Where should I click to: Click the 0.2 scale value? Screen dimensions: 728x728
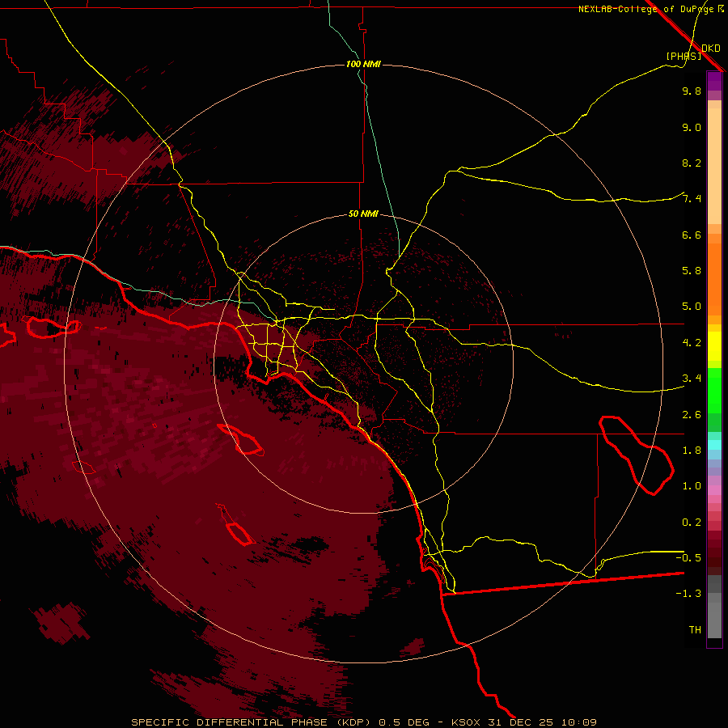692,523
